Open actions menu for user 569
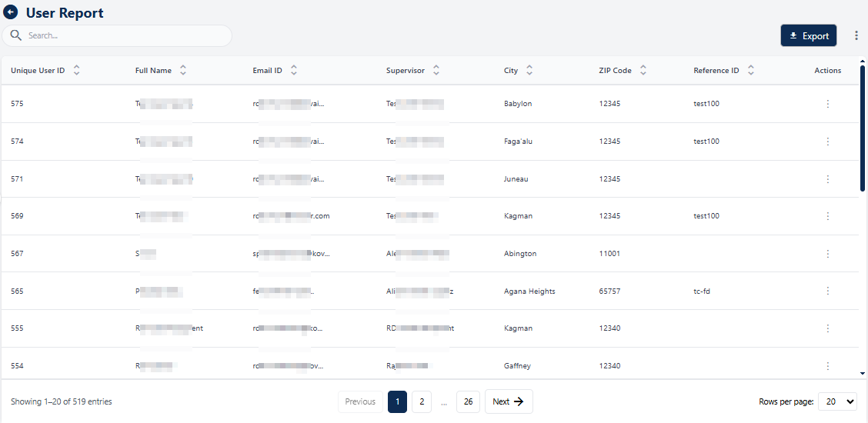This screenshot has height=423, width=868. pos(827,216)
